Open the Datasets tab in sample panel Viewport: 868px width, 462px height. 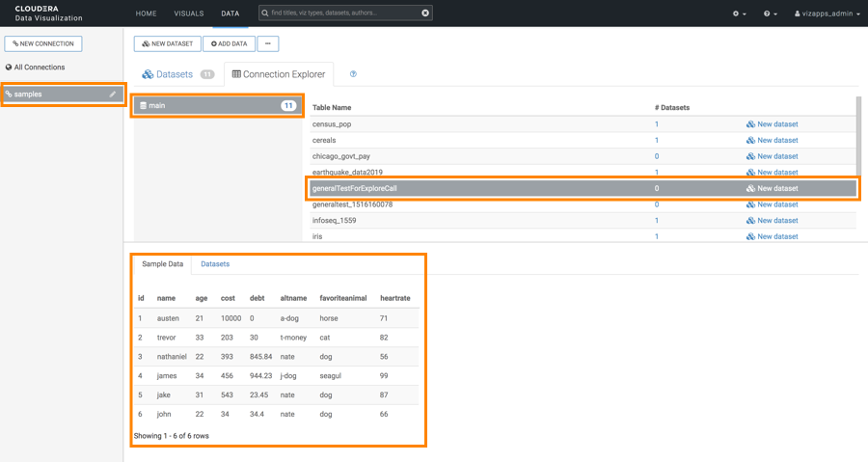click(215, 263)
